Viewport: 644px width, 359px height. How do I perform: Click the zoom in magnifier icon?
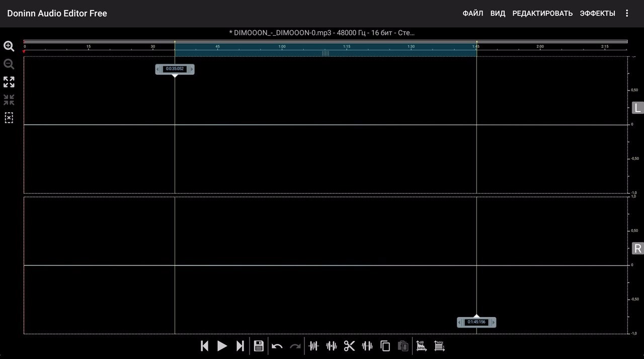pos(9,46)
